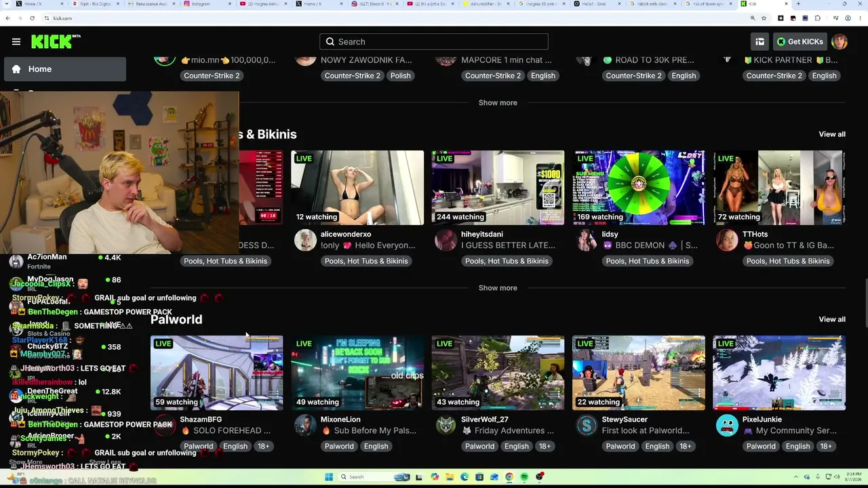Screen dimensions: 868x488
Task: Open Windows Start menu
Action: coord(329,477)
